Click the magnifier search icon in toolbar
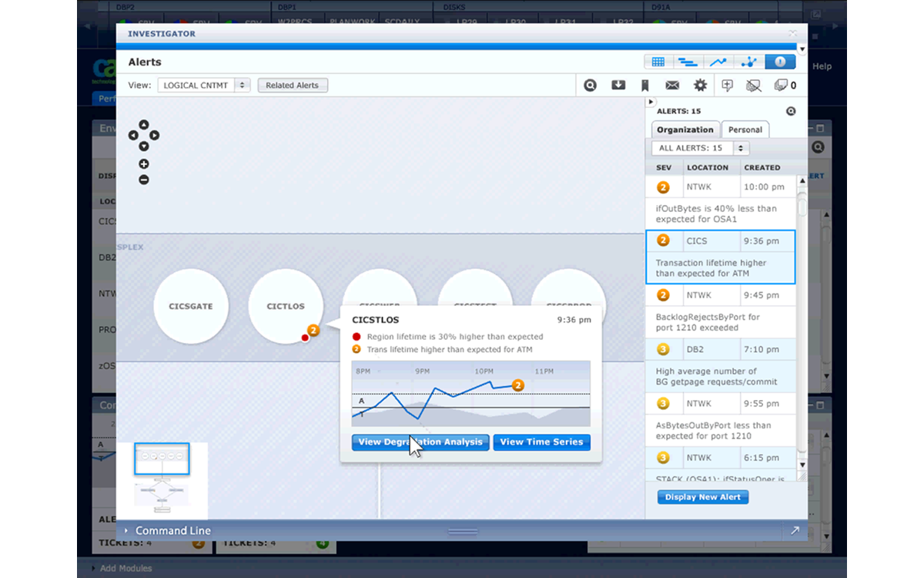The image size is (924, 578). (x=591, y=86)
